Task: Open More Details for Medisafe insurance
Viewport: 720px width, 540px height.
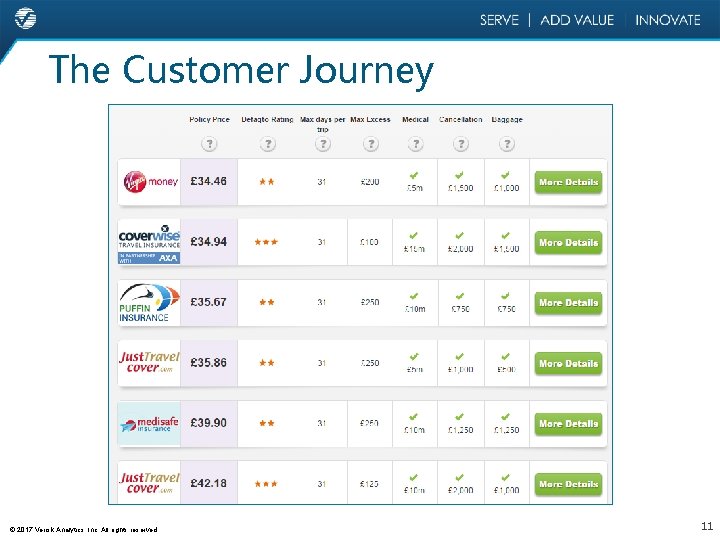Action: [x=568, y=424]
